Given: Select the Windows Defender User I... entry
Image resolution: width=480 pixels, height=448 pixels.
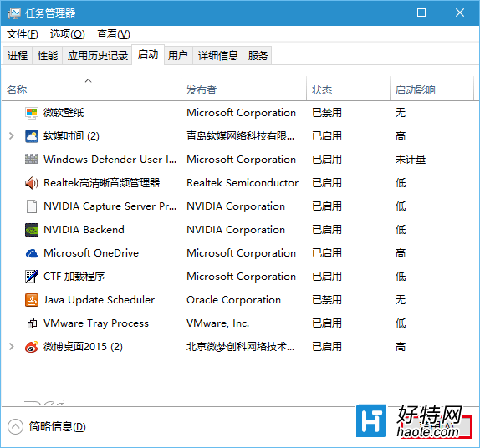Looking at the screenshot, I should (x=110, y=160).
